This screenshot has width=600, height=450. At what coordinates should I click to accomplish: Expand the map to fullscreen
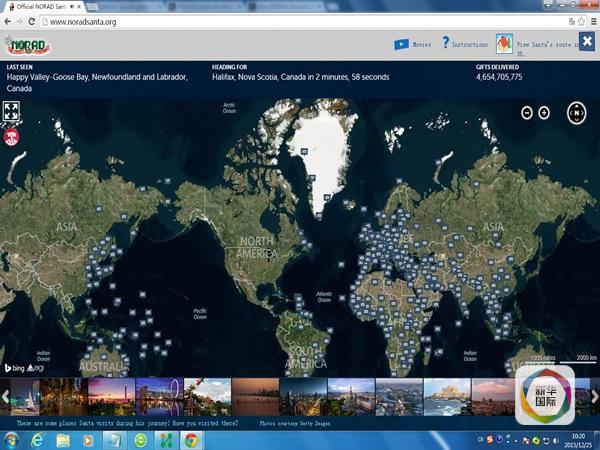[12, 111]
